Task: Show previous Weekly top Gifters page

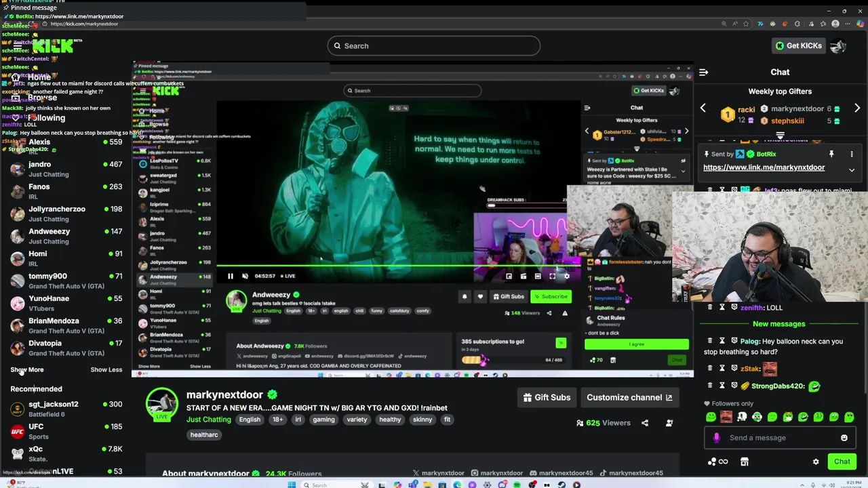Action: pos(703,108)
